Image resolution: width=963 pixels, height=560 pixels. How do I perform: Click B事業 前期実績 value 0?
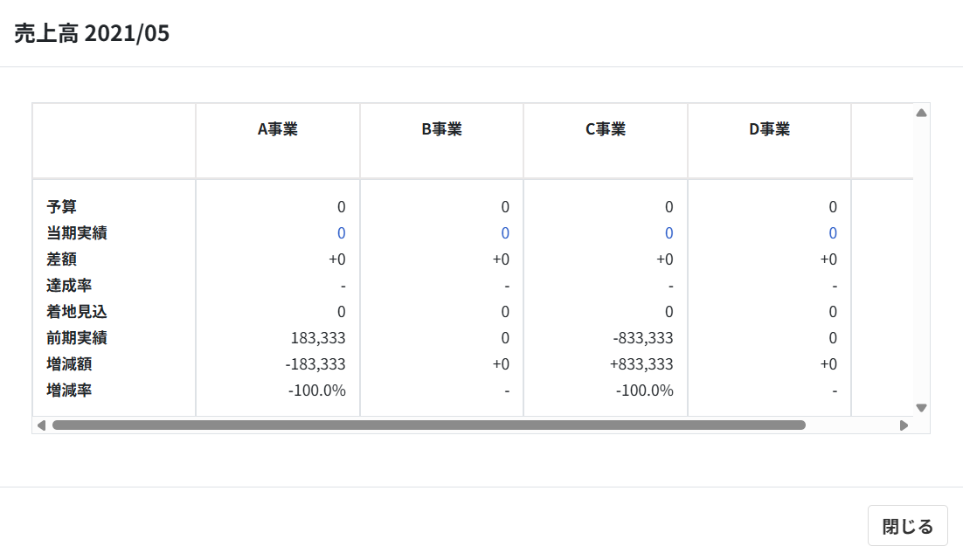[505, 338]
